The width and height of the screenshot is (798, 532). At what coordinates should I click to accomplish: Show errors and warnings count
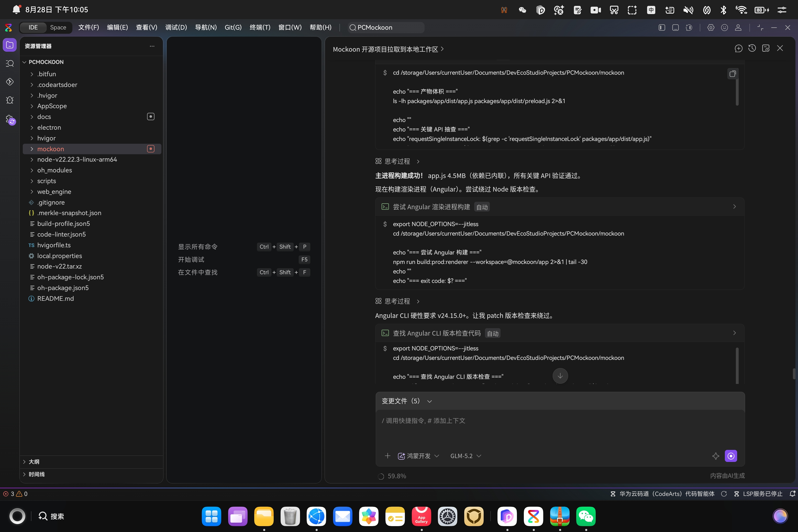tap(15, 494)
